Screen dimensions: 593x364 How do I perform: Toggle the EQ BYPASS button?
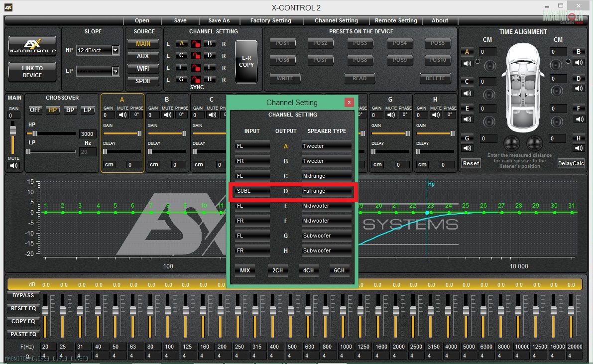23,295
